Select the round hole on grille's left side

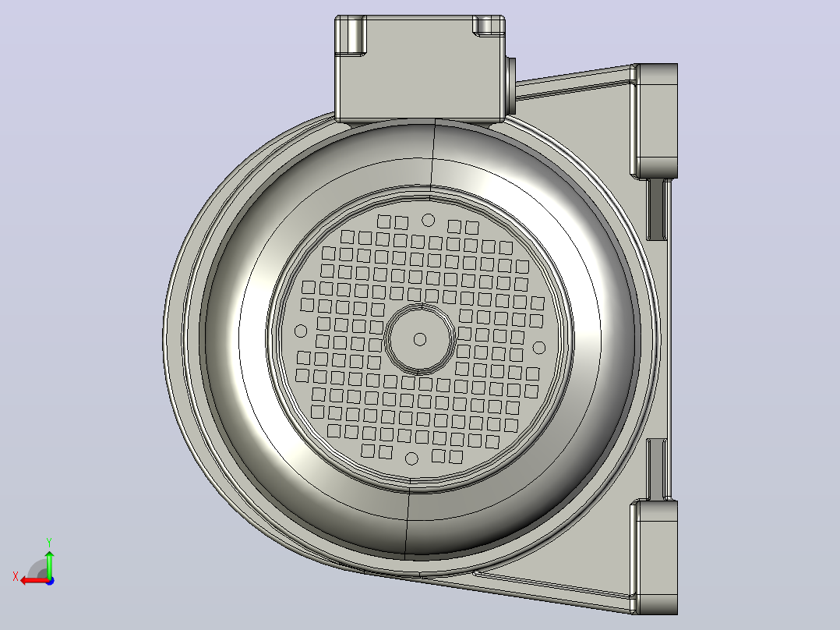(x=301, y=331)
